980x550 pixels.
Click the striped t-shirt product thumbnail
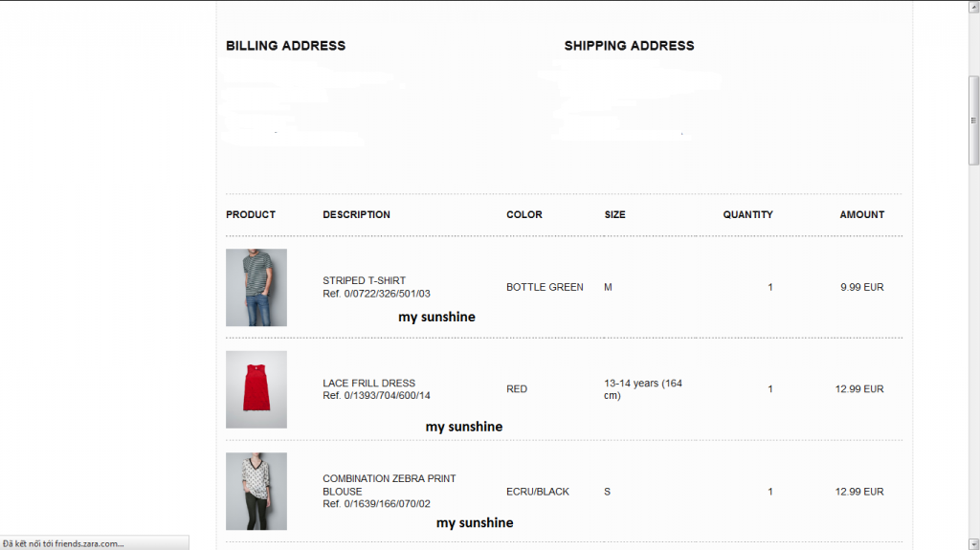point(256,287)
